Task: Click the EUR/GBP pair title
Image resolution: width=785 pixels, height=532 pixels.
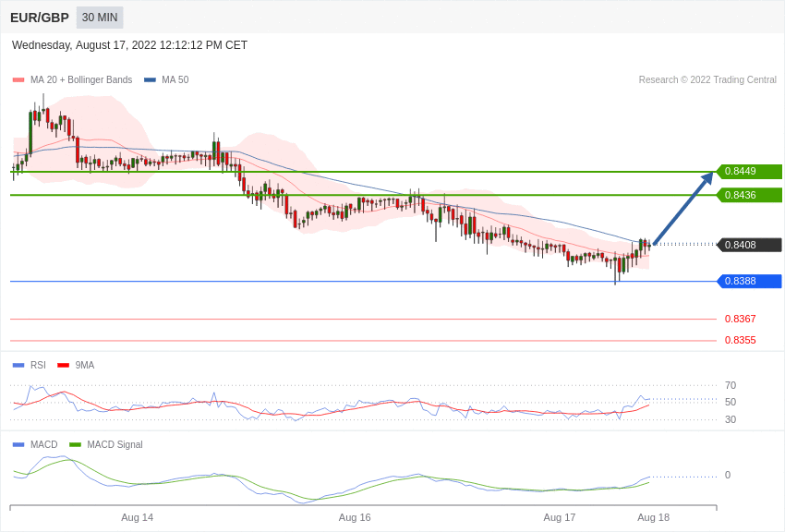Action: pos(40,18)
